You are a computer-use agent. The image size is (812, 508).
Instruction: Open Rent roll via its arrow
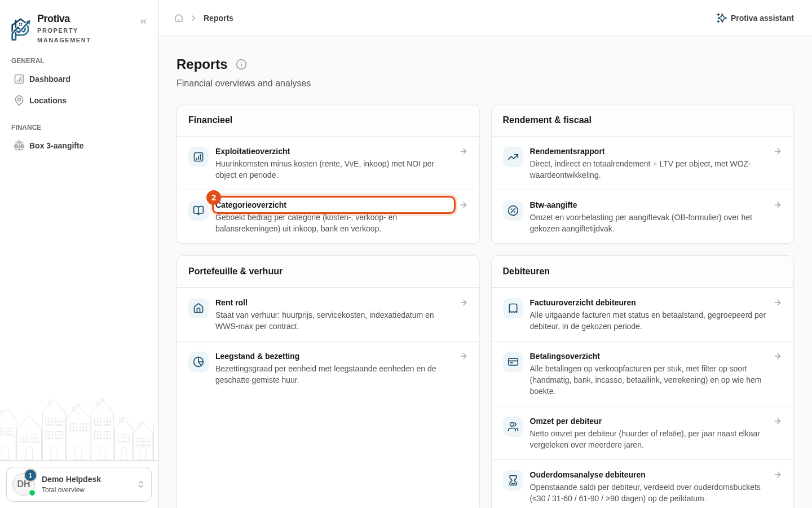point(464,303)
